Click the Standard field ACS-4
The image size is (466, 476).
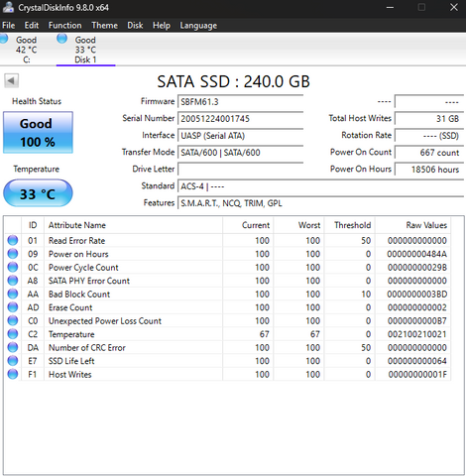[x=320, y=186]
